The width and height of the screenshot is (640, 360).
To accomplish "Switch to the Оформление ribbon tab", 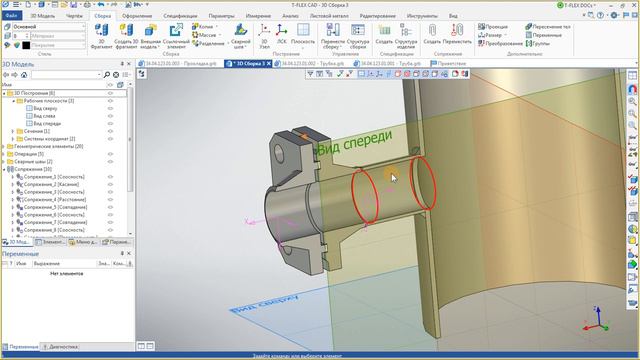I will tap(137, 16).
